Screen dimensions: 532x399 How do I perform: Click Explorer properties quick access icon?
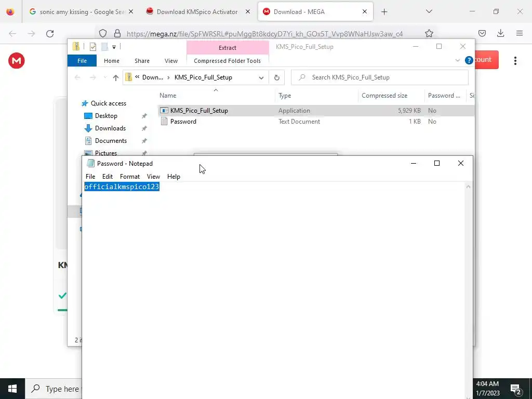[92, 47]
